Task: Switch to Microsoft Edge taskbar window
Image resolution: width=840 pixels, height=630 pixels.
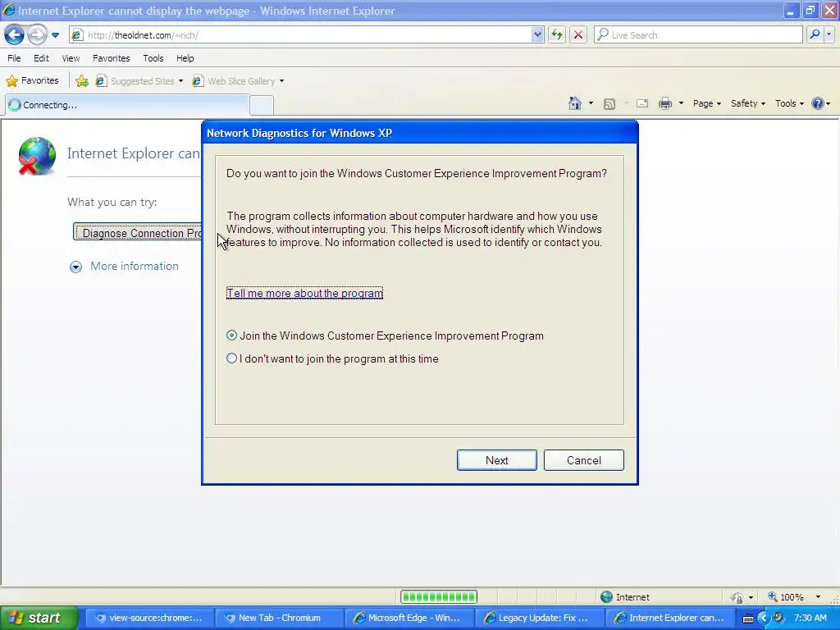Action: coord(409,618)
